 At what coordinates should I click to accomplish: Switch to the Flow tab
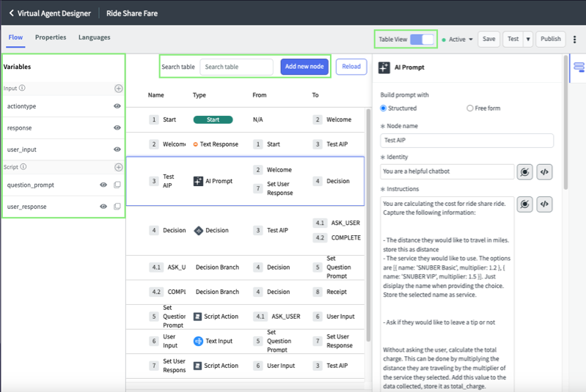coord(15,37)
